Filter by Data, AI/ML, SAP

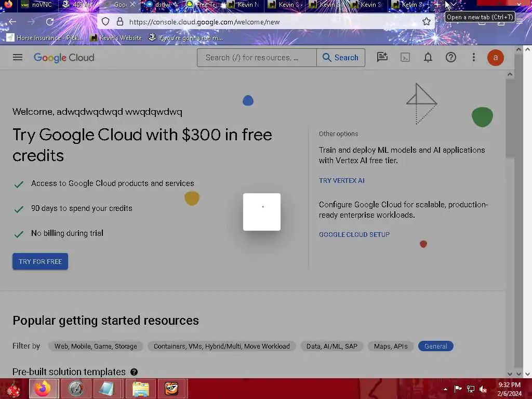[x=332, y=346]
